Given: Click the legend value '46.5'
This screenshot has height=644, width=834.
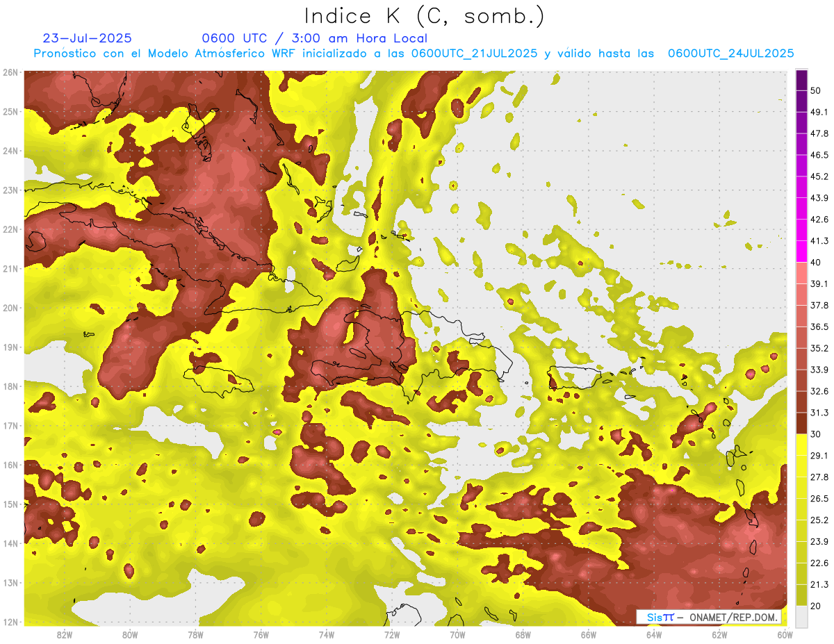Looking at the screenshot, I should click(x=819, y=155).
